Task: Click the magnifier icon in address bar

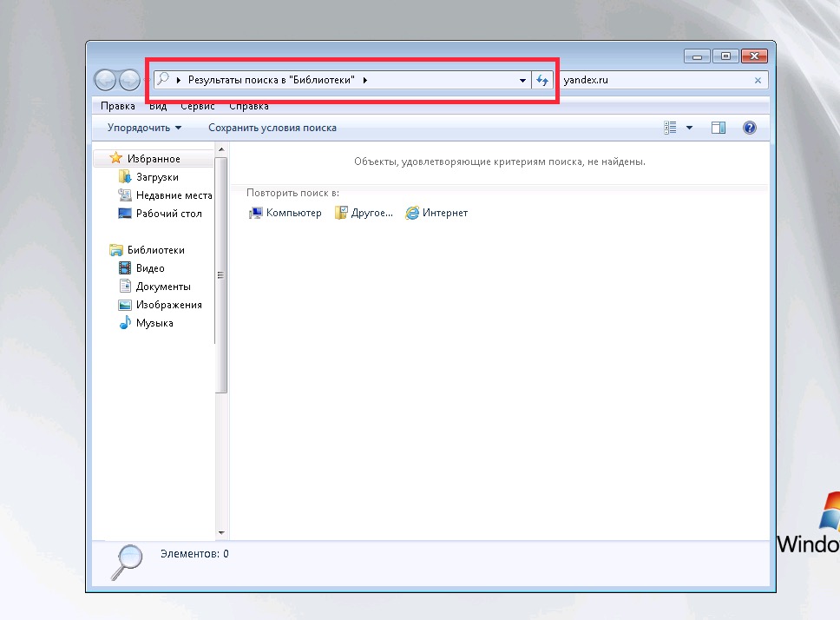Action: click(x=163, y=79)
